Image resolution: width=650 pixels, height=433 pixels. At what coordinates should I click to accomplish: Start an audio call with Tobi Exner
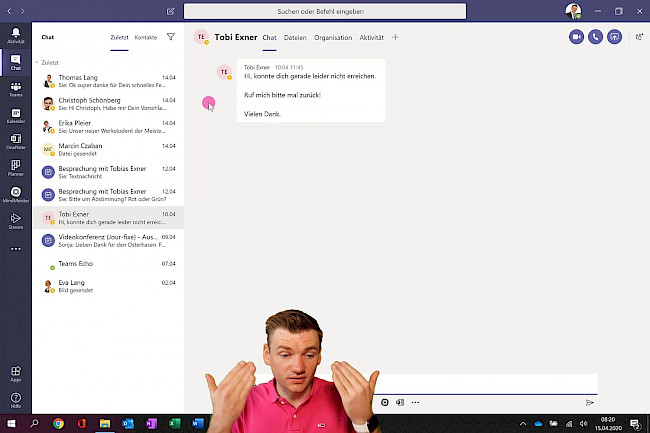(595, 37)
